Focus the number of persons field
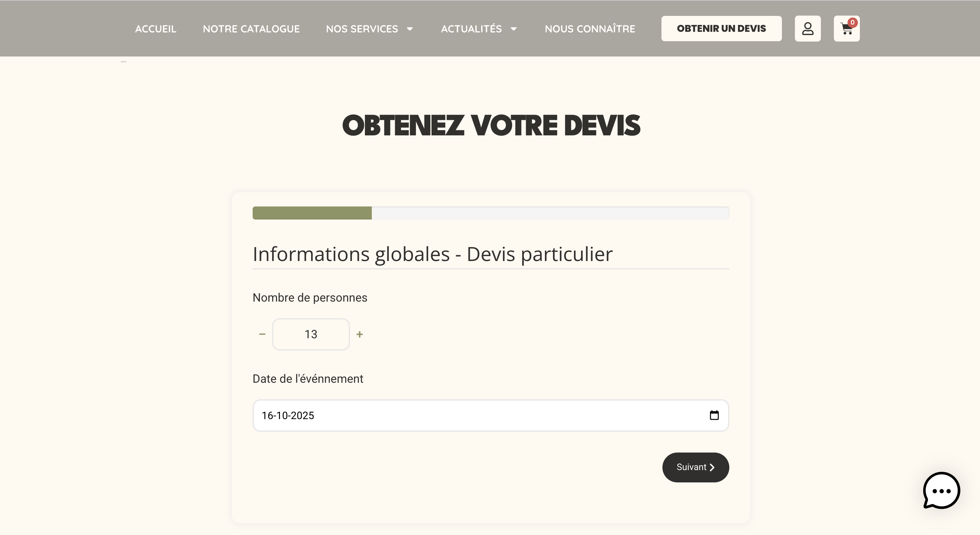 (311, 334)
